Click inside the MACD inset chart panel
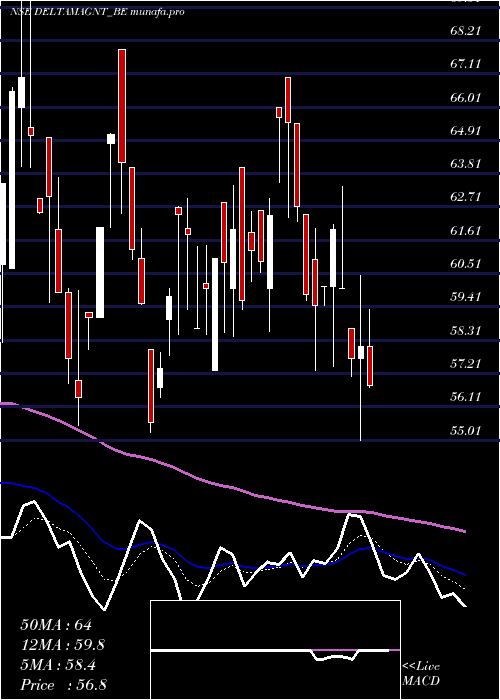 (275, 650)
